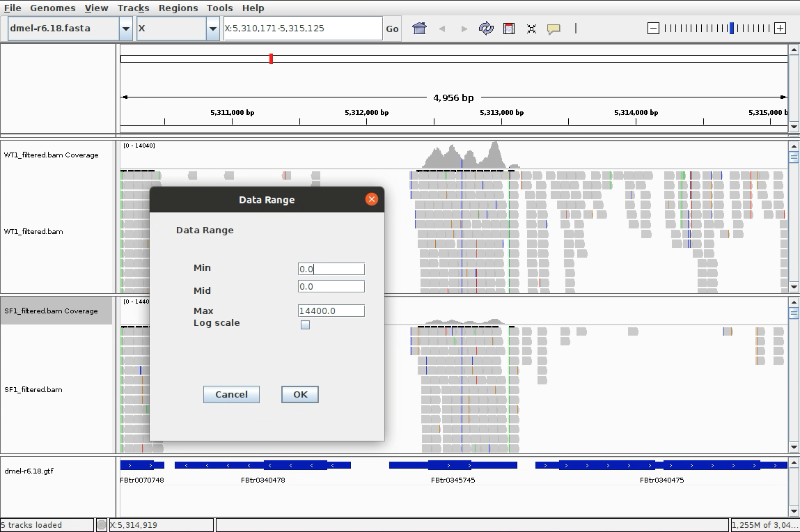Open the genome dropdown showing dmel-r6.18.fasta
The width and height of the screenshot is (800, 532).
tap(126, 29)
